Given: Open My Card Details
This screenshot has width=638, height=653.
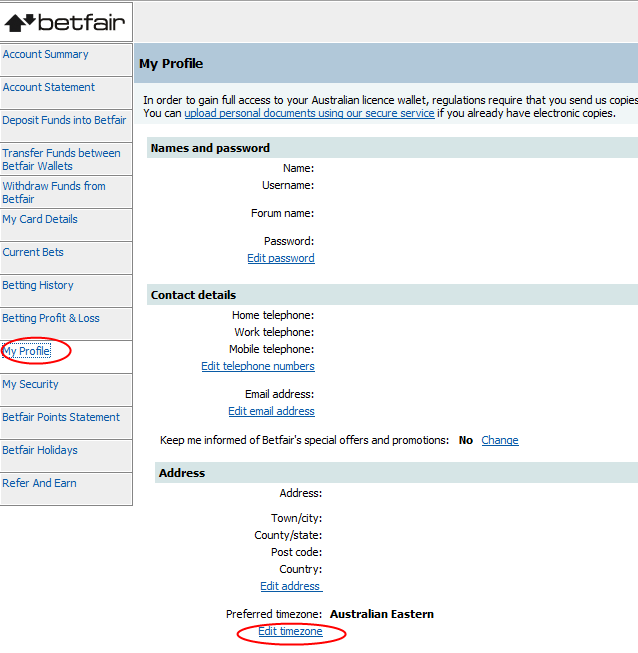Looking at the screenshot, I should click(x=40, y=219).
